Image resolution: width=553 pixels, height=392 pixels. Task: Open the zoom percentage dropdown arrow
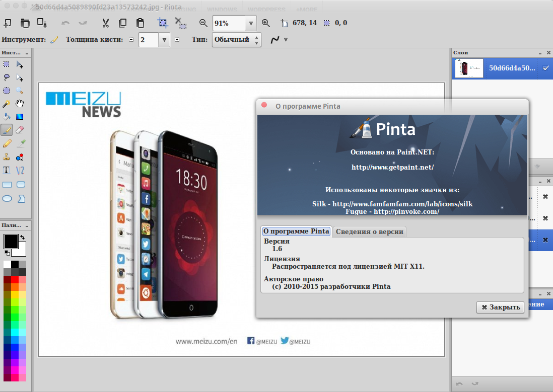click(x=251, y=23)
